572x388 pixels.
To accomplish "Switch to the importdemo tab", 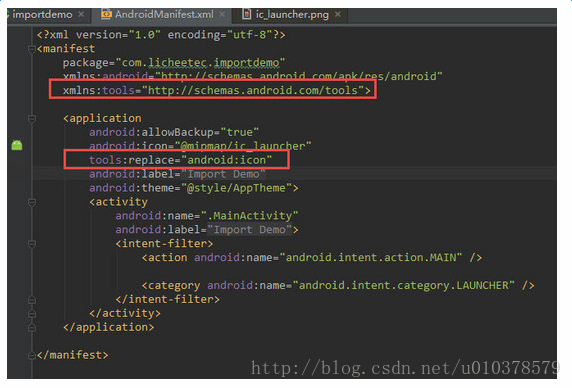I will click(42, 15).
